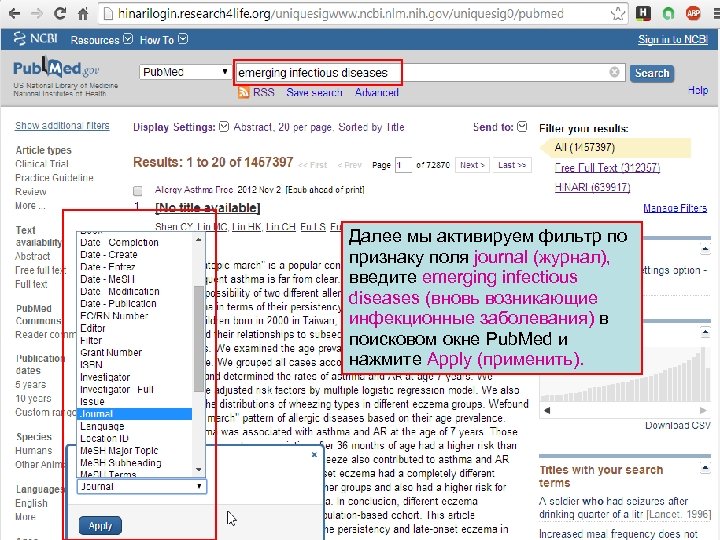Select Grant Number in field list

click(x=111, y=353)
